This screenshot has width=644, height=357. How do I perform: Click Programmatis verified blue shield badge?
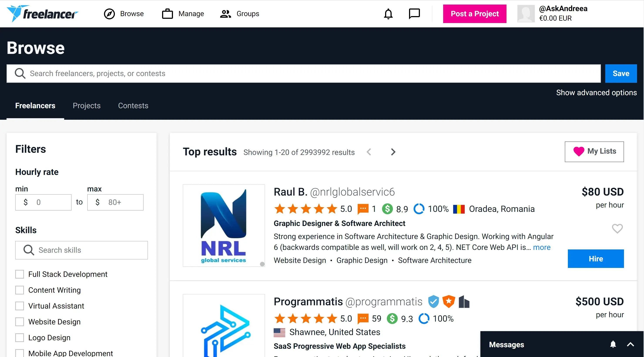[x=433, y=302]
